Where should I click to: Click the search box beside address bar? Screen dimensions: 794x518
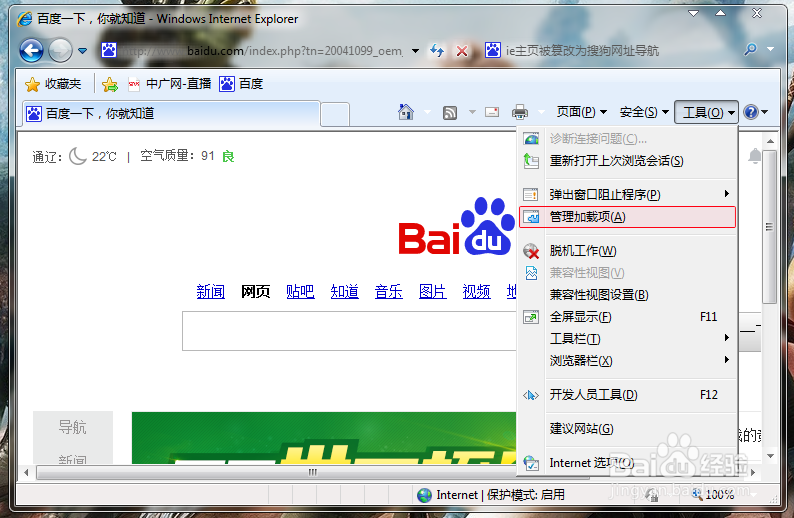pos(611,51)
